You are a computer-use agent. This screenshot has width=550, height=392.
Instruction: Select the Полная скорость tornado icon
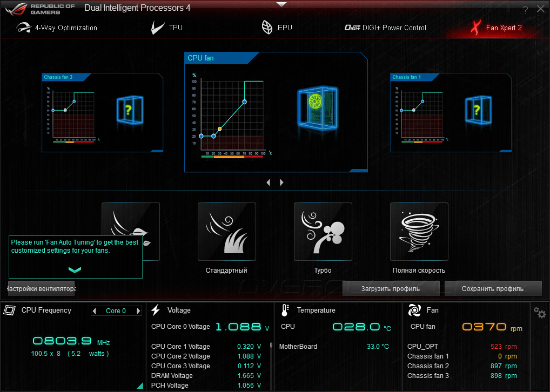click(419, 232)
